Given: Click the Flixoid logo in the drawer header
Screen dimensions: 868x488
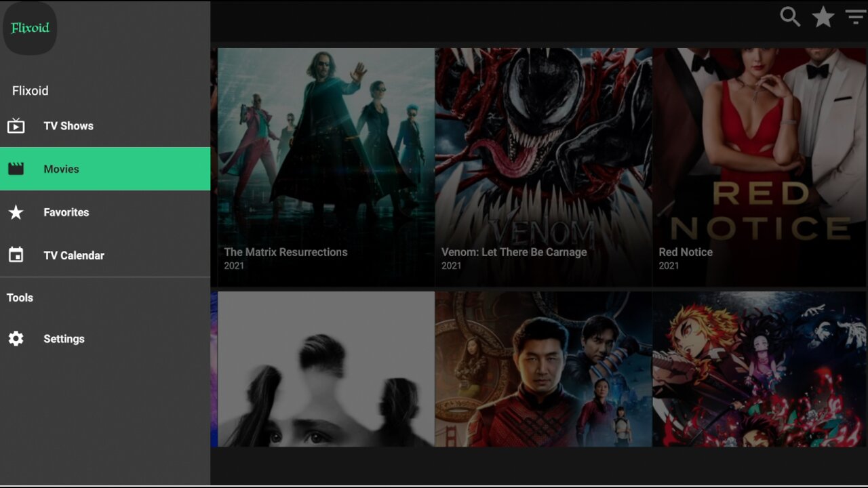Looking at the screenshot, I should pos(31,28).
